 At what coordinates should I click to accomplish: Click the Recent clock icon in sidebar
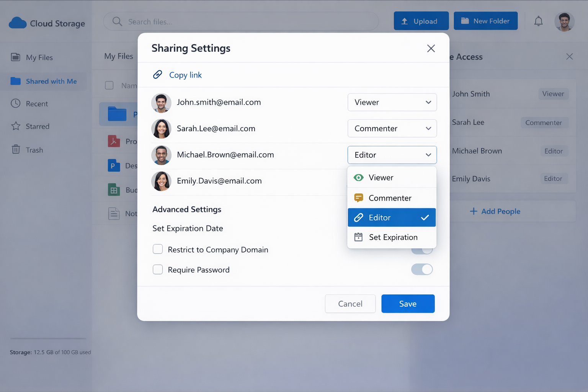(16, 103)
